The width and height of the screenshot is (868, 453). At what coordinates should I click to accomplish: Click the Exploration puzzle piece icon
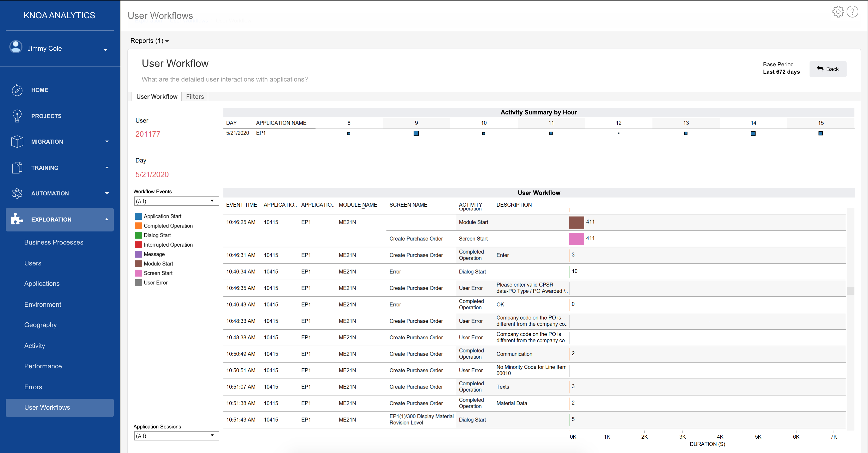click(x=17, y=219)
